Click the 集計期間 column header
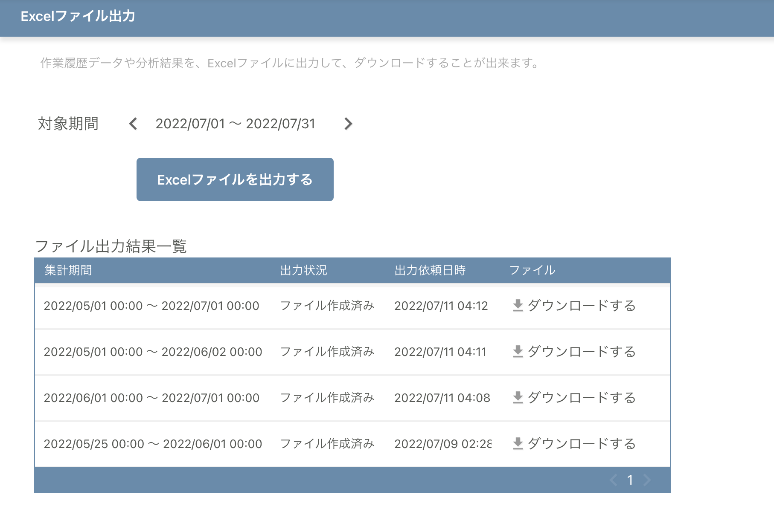The height and width of the screenshot is (532, 774). click(x=68, y=270)
